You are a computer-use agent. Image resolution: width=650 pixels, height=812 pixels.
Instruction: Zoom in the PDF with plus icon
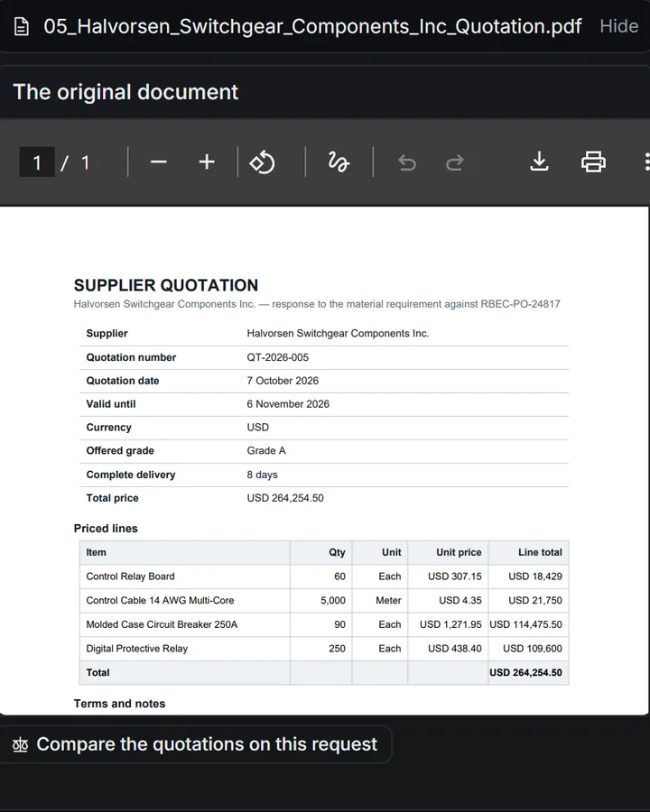[x=207, y=162]
